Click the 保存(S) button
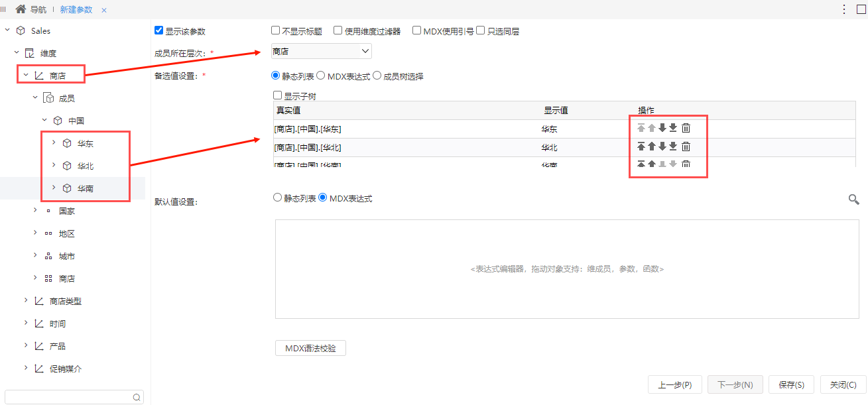The height and width of the screenshot is (405, 868). (792, 384)
